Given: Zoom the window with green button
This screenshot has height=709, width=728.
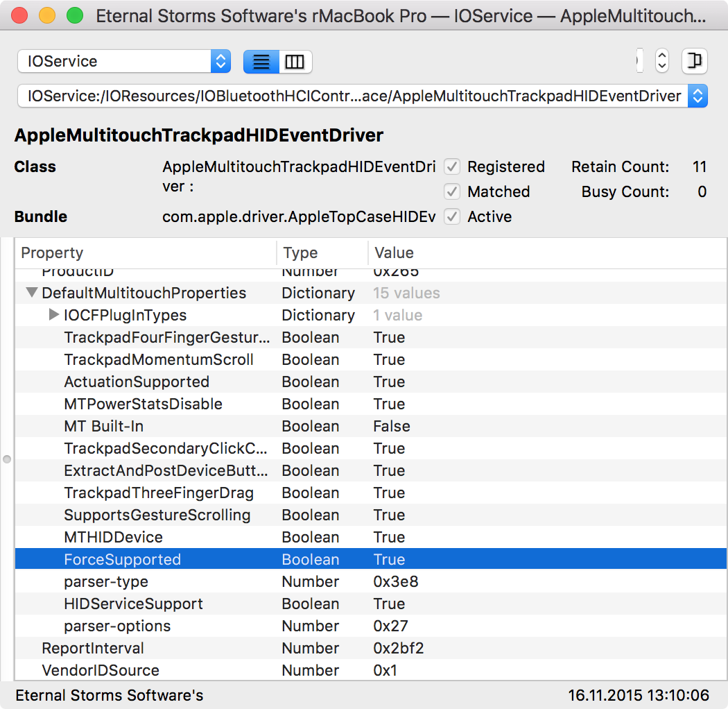Looking at the screenshot, I should (x=75, y=15).
